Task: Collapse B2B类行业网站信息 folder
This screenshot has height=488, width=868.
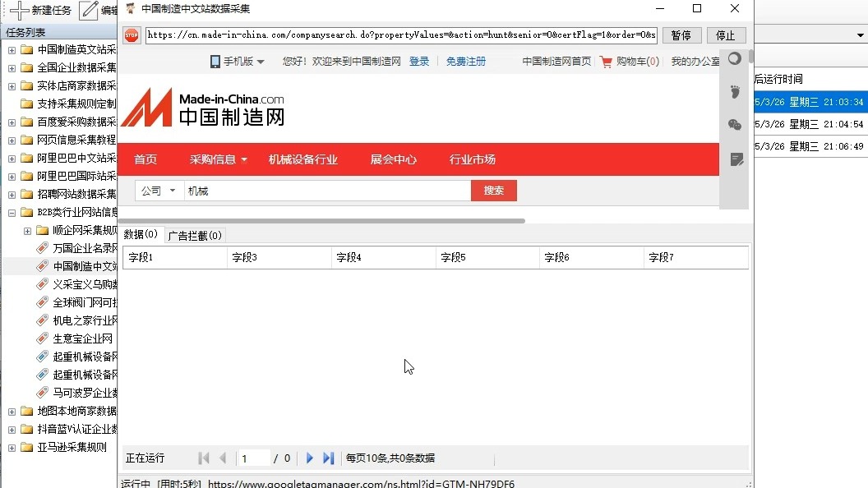Action: (12, 213)
